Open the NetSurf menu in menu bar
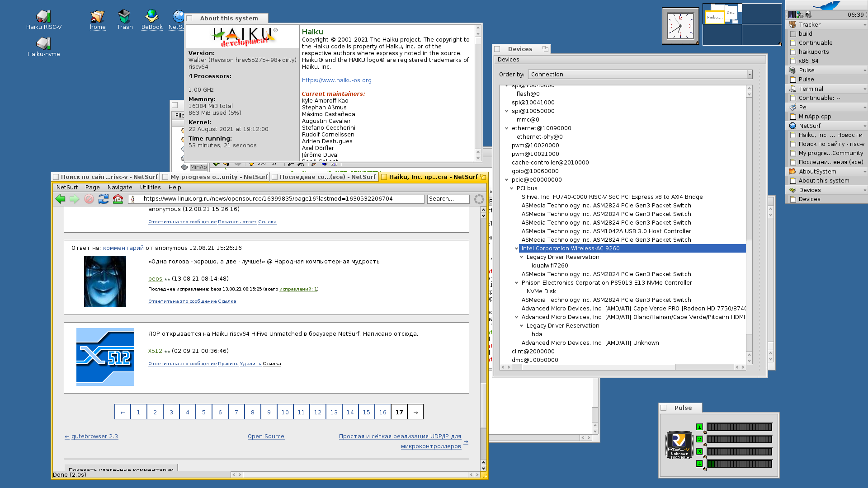The width and height of the screenshot is (868, 488). pyautogui.click(x=67, y=188)
